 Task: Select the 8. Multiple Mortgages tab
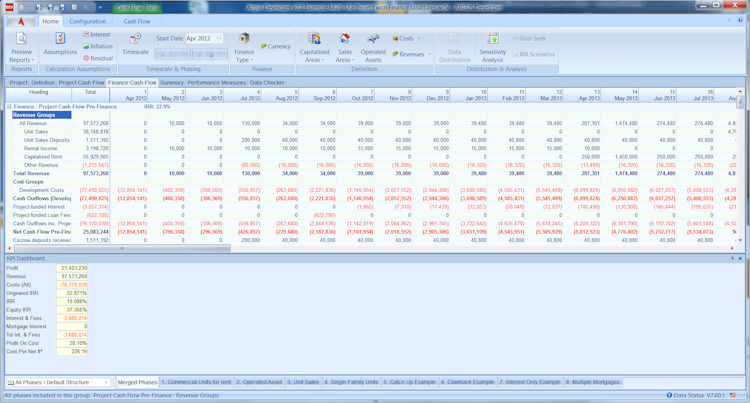593,382
